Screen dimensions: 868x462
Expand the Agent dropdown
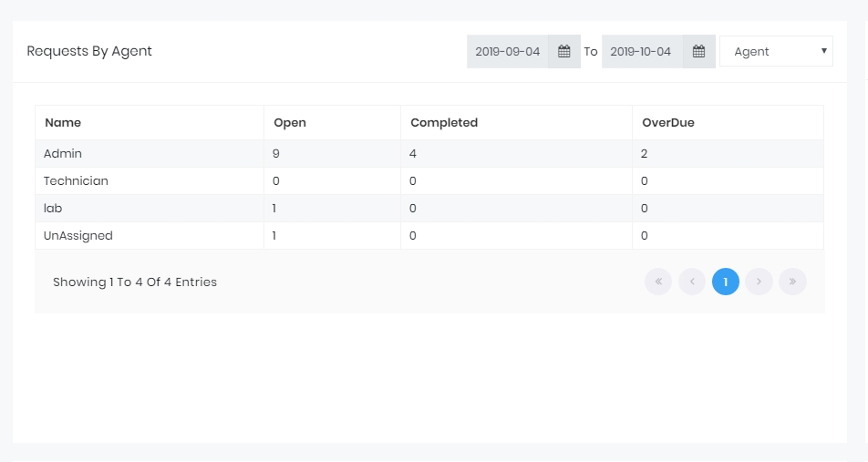tap(776, 52)
